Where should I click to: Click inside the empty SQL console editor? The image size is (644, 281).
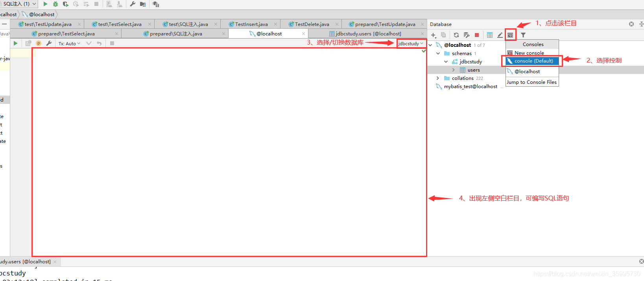point(229,152)
